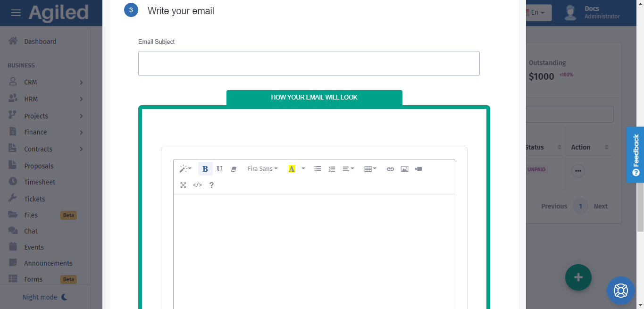
Task: Click the eraser remove-formatting icon
Action: tap(234, 169)
